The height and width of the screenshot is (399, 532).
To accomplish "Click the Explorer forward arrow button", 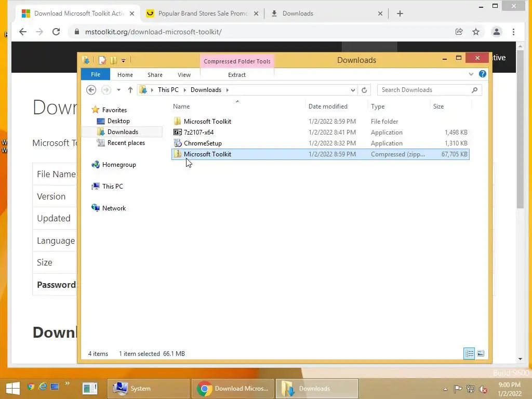I will (106, 90).
